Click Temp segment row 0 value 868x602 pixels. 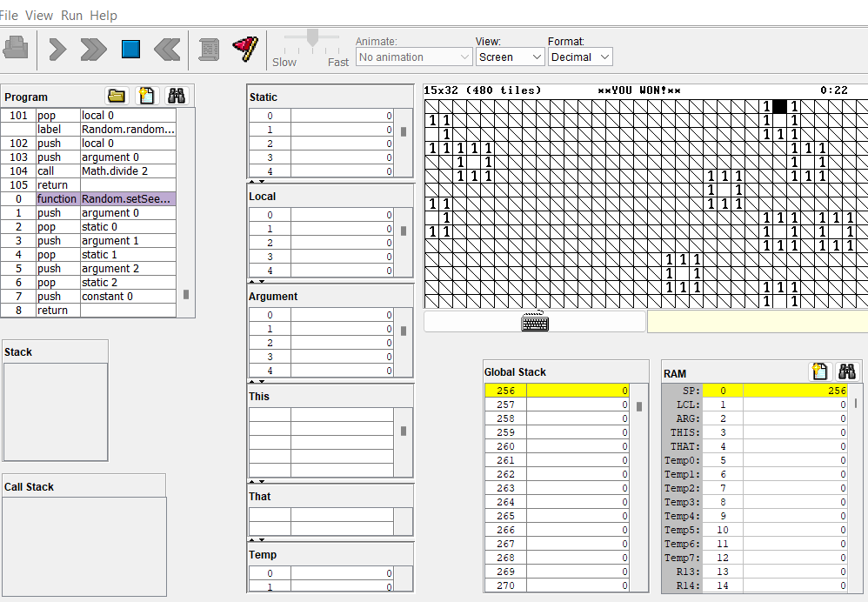tap(342, 573)
